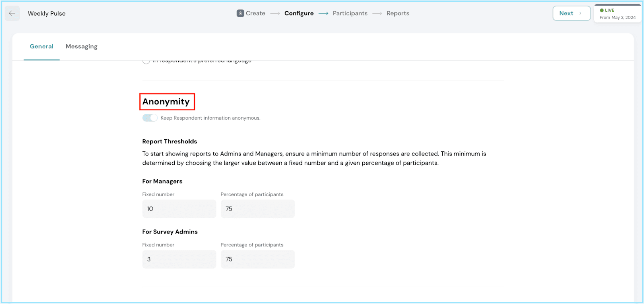The height and width of the screenshot is (304, 644).
Task: Open the Messaging tab
Action: pos(81,46)
